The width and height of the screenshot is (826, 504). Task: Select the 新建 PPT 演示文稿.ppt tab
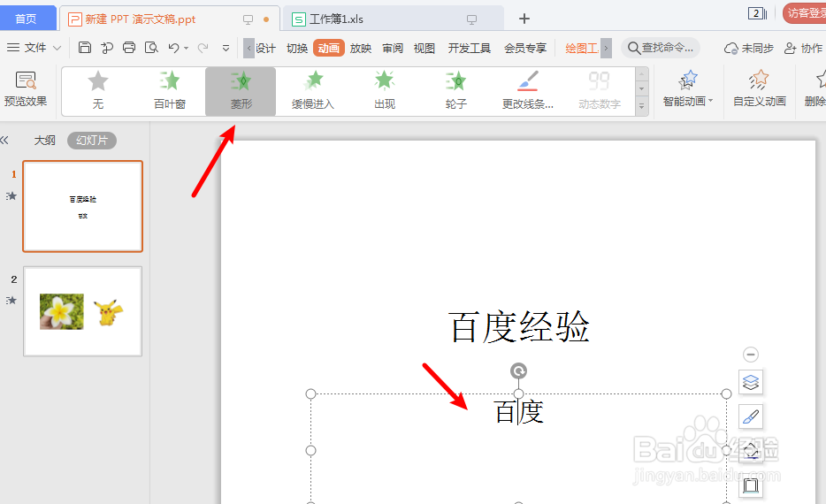coord(170,19)
